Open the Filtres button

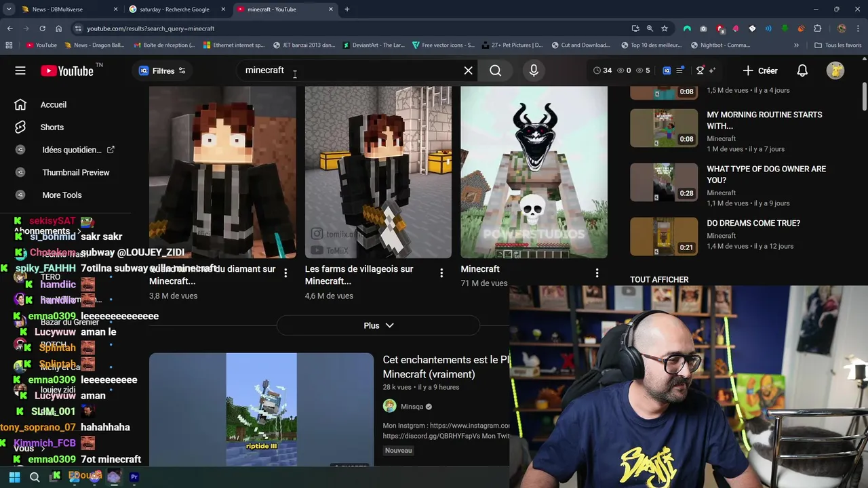point(162,70)
